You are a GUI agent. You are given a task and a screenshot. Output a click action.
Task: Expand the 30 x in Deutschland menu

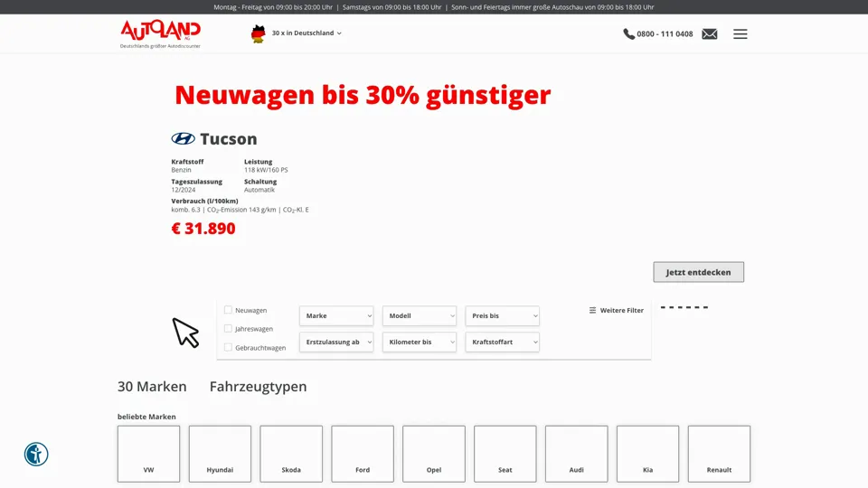[x=307, y=33]
